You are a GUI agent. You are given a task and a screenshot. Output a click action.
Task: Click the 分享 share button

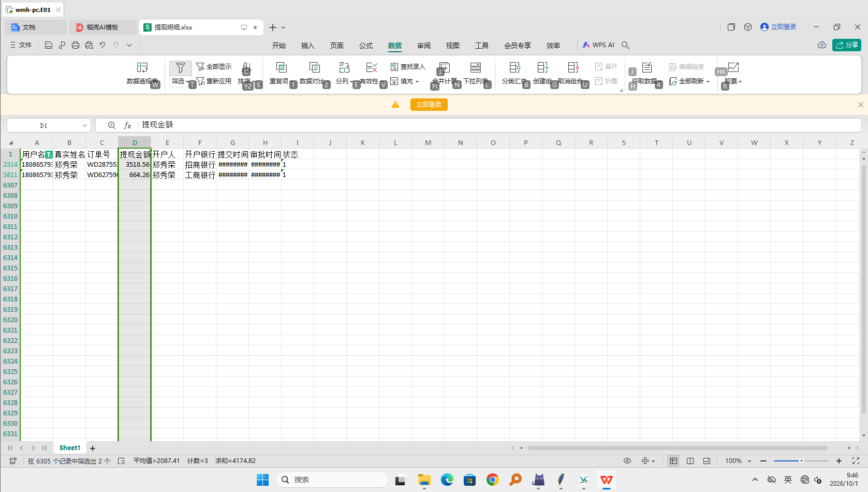(x=847, y=45)
